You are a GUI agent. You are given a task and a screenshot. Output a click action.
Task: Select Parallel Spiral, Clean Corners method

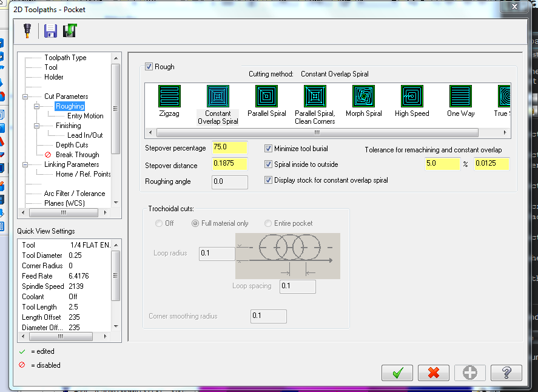click(315, 96)
